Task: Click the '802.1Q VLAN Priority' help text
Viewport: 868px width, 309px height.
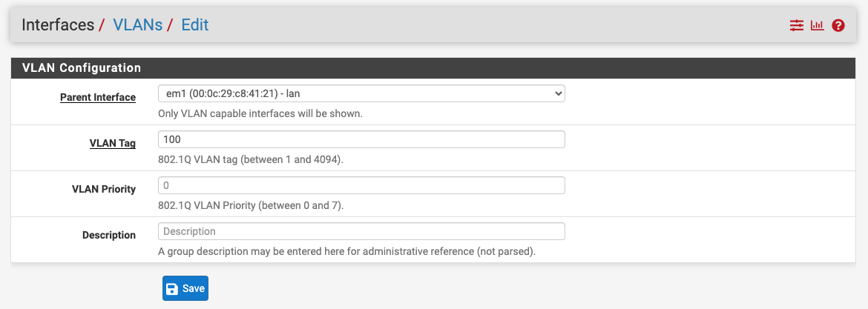Action: 251,205
